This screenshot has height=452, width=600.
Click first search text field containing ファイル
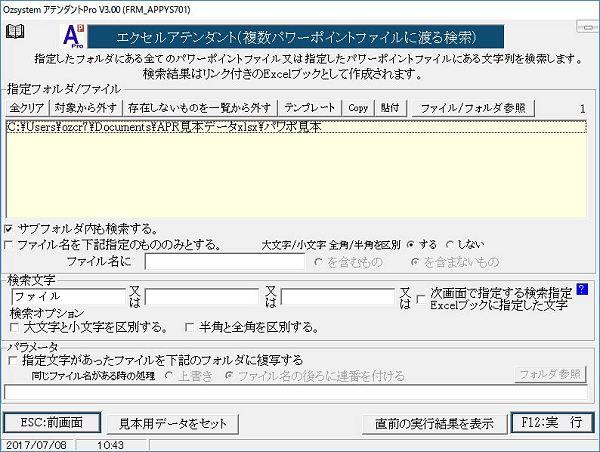69,297
